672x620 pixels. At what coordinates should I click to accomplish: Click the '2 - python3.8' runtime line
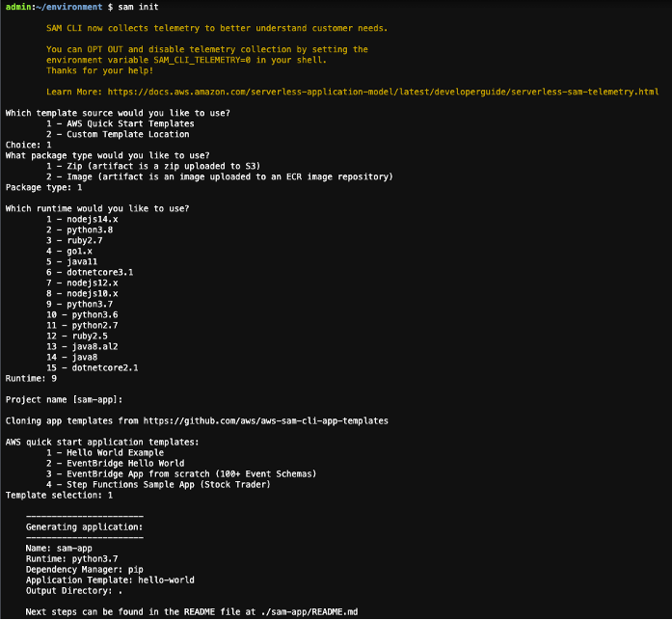[x=79, y=230]
